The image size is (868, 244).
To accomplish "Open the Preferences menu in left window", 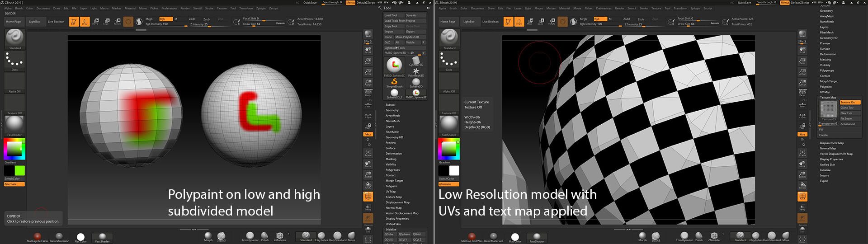I will pyautogui.click(x=169, y=8).
